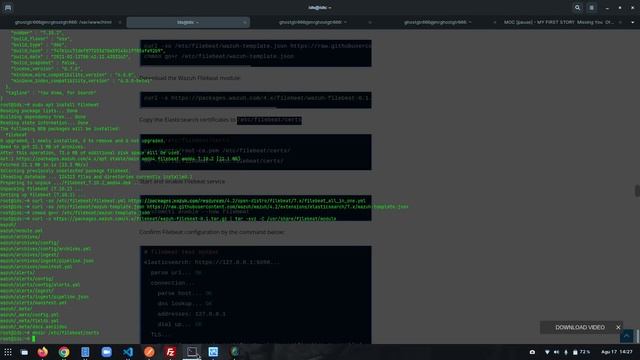This screenshot has height=360, width=640.
Task: Open Visual Studio Code from the taskbar
Action: [128, 352]
